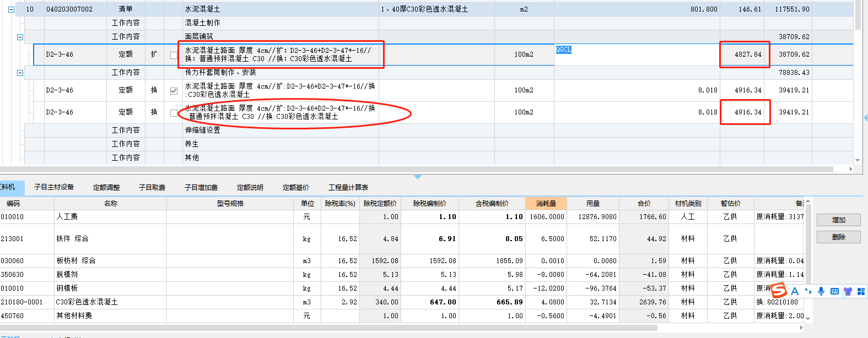Viewport: 868px width, 338px height.
Task: Click 除税编制价 value 647.00
Action: tap(444, 302)
